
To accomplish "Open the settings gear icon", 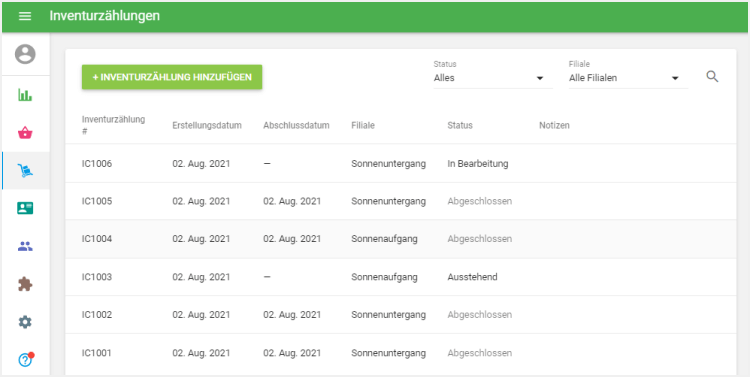I will coord(25,322).
